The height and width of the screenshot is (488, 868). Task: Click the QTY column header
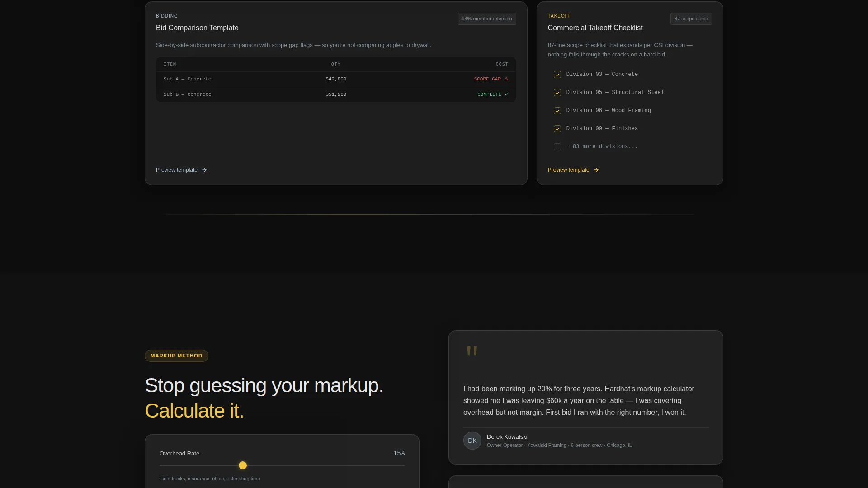pos(336,64)
